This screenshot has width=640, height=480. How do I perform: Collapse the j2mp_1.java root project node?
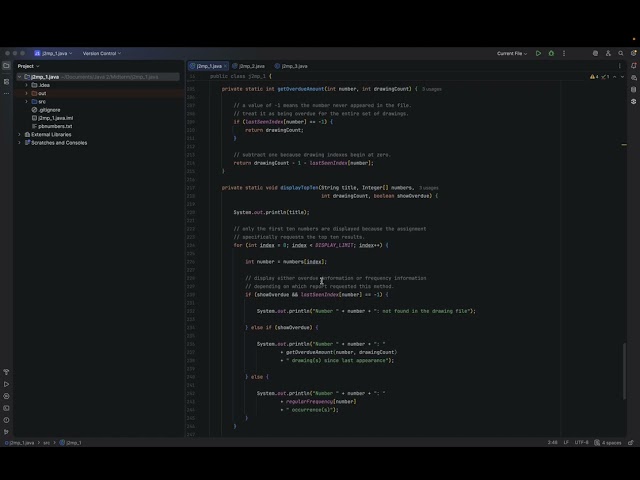(19, 77)
